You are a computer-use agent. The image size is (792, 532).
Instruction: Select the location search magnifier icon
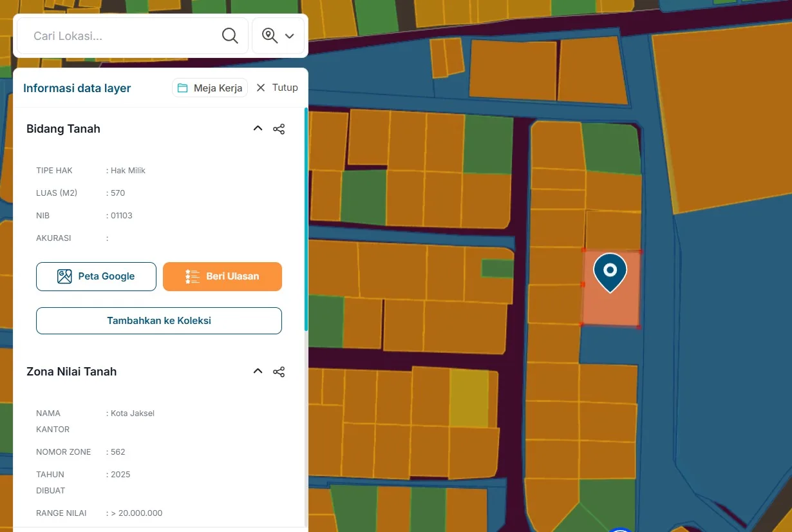(x=230, y=35)
